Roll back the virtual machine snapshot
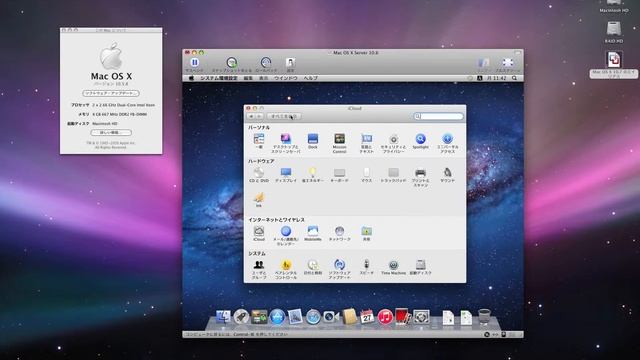 click(266, 64)
